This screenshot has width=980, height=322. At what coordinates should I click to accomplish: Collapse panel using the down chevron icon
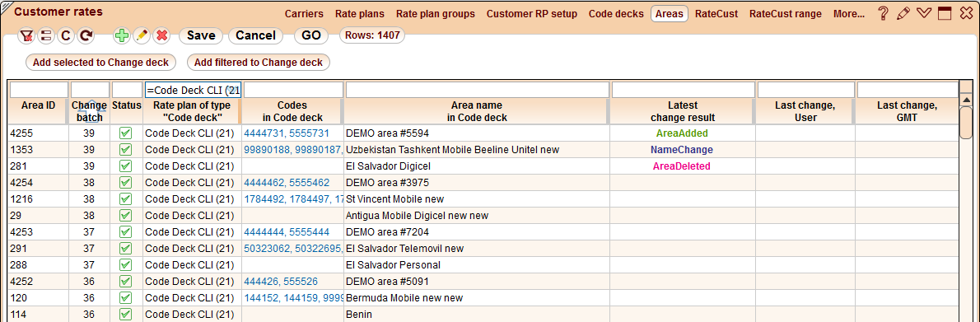pos(924,14)
